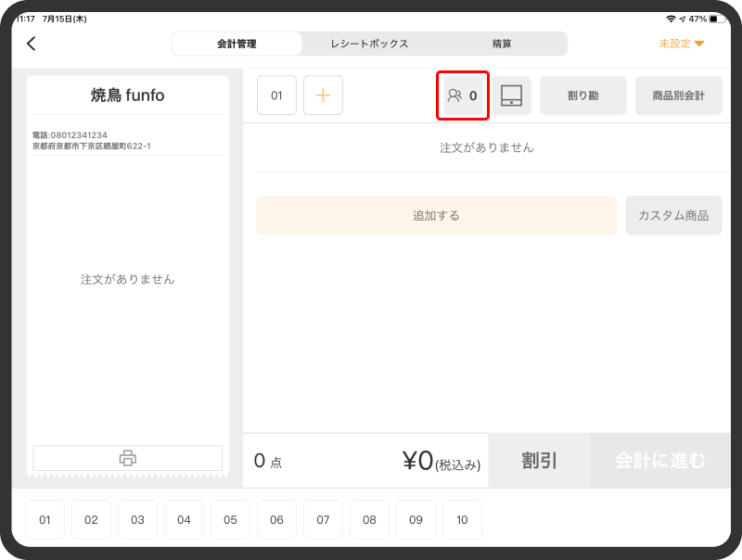Screen dimensions: 742x560
Task: Select table 06 in bottom row
Action: [276, 520]
